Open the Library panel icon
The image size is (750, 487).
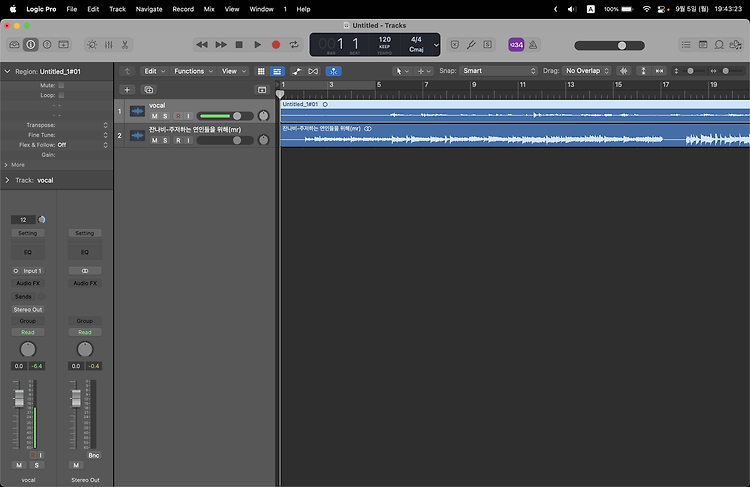pyautogui.click(x=14, y=44)
